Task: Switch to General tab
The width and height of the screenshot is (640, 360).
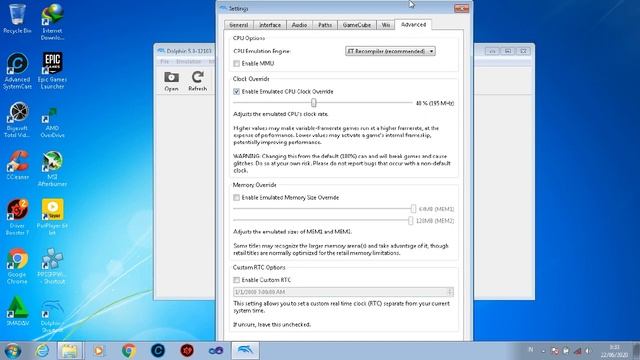Action: pos(239,25)
